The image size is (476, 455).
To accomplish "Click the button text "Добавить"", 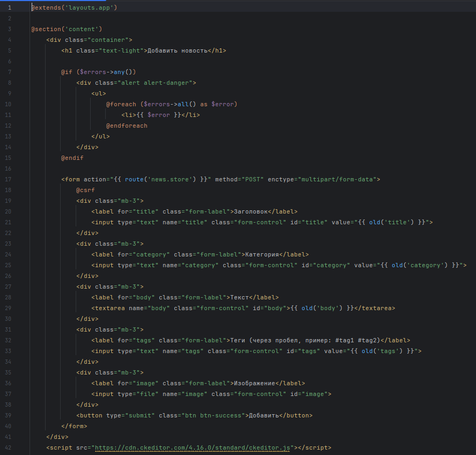I will (264, 415).
